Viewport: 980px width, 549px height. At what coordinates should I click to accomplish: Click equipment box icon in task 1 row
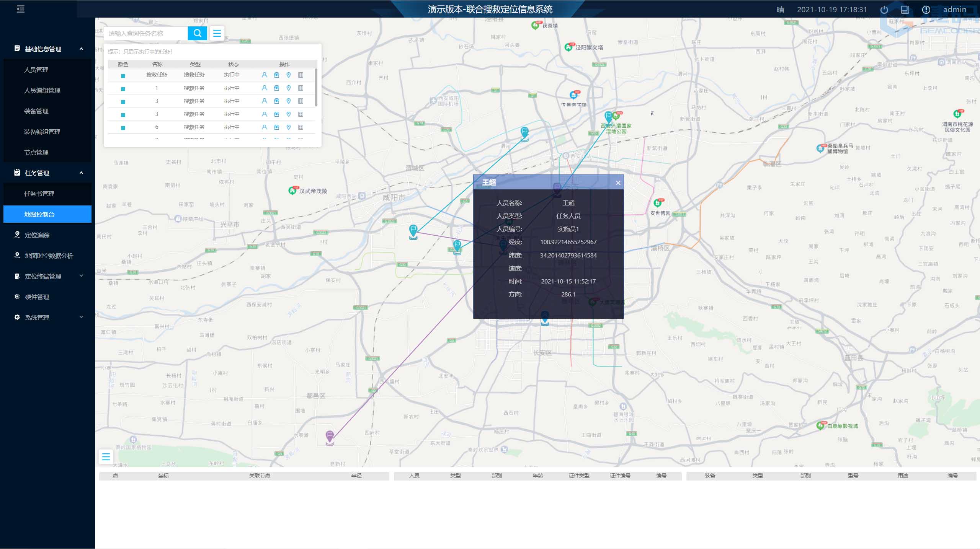pos(276,88)
